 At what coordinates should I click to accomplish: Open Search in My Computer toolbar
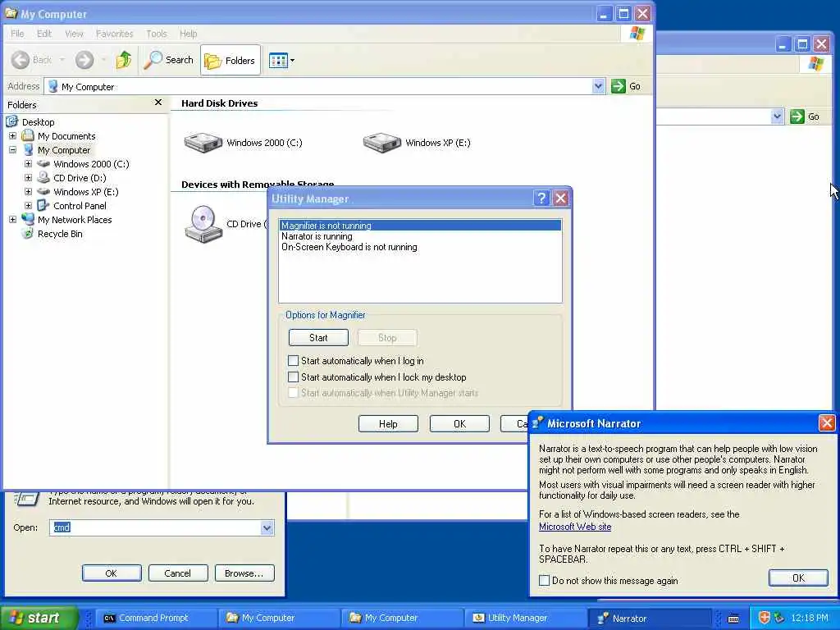tap(169, 60)
